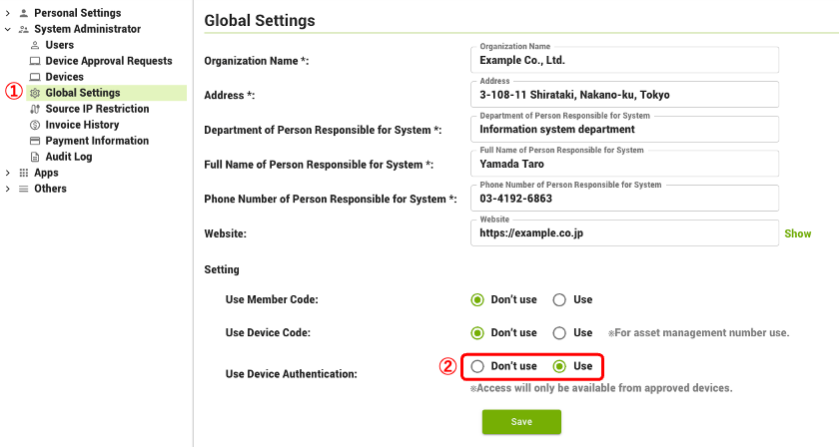This screenshot has height=447, width=839.
Task: Expand the Apps tree node
Action: pyautogui.click(x=8, y=173)
